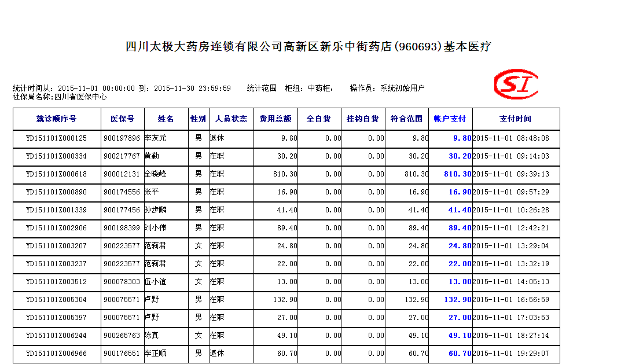
Task: Click insurance number 900265763
Action: point(122,336)
